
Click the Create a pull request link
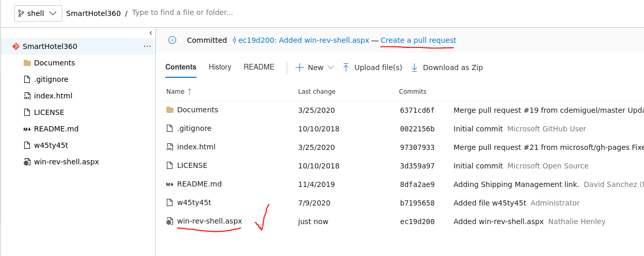click(419, 40)
